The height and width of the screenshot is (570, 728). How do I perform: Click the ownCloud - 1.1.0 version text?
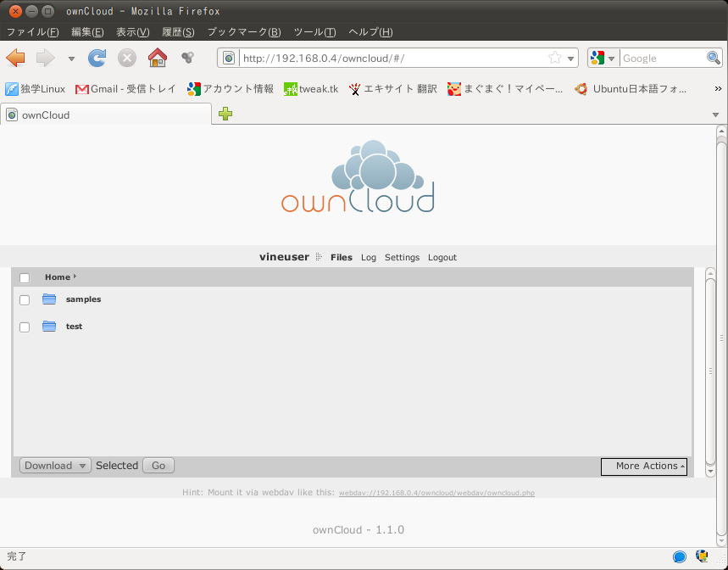pos(358,530)
